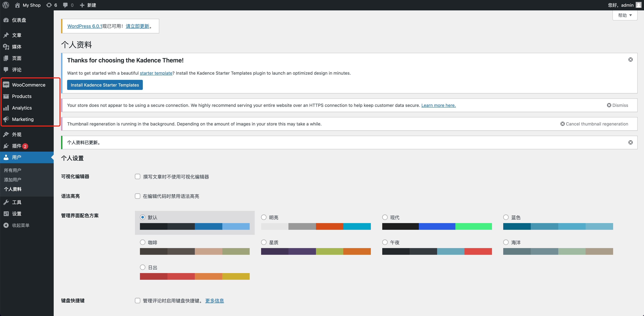
Task: Dismiss the Kadence Theme notice
Action: click(630, 59)
